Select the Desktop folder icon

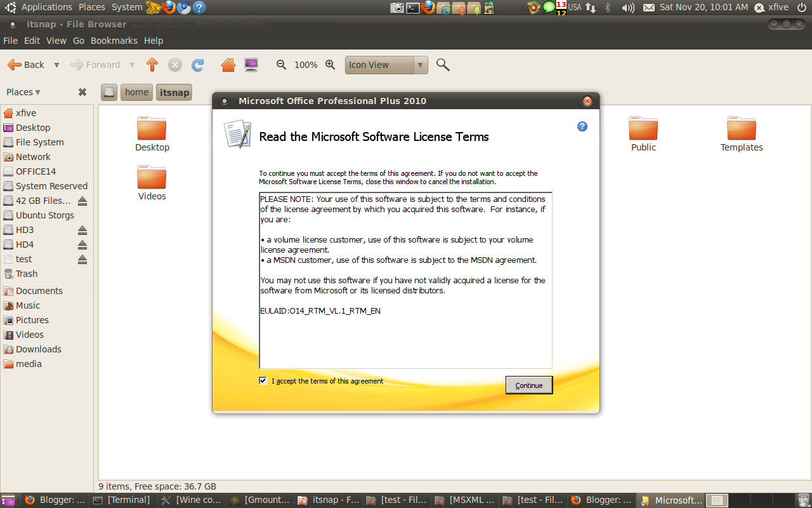pyautogui.click(x=152, y=134)
